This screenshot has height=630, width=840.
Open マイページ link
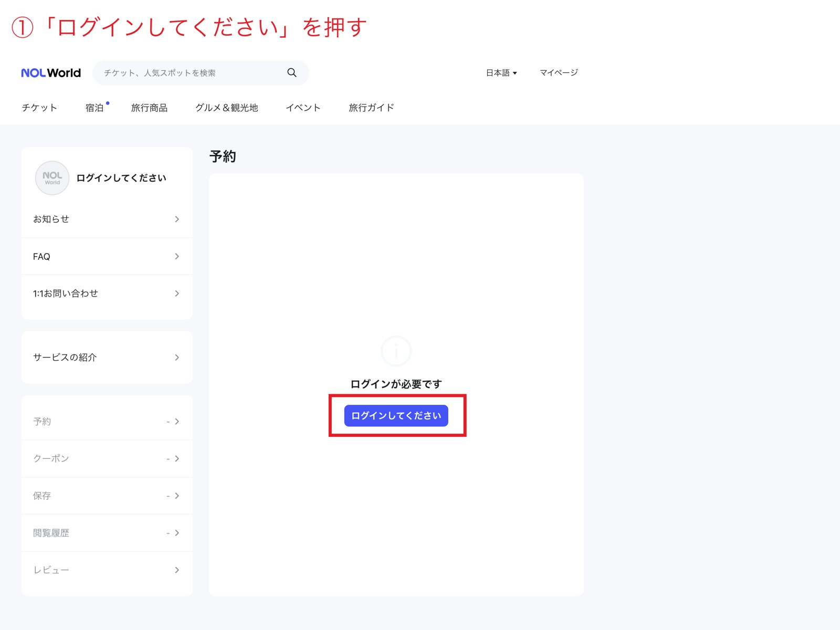point(559,72)
